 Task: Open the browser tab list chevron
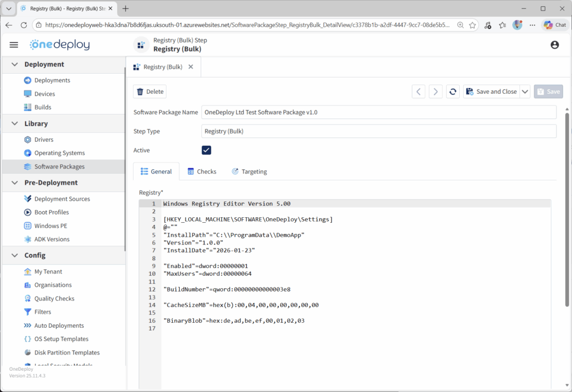tap(9, 8)
